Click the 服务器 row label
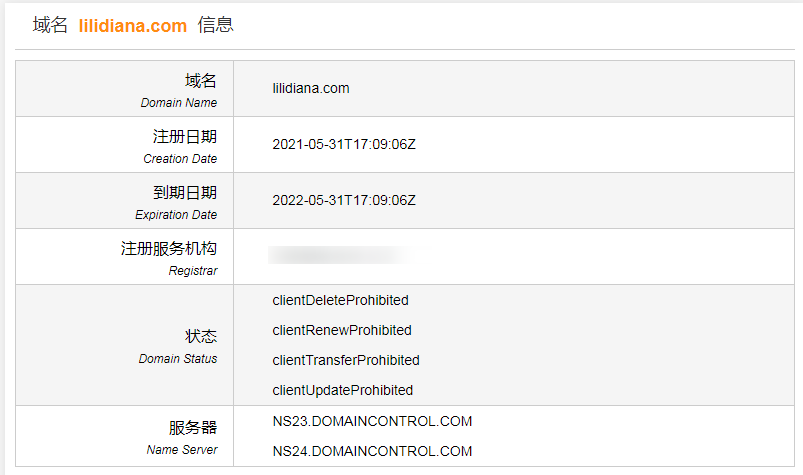This screenshot has height=475, width=803. pyautogui.click(x=192, y=428)
